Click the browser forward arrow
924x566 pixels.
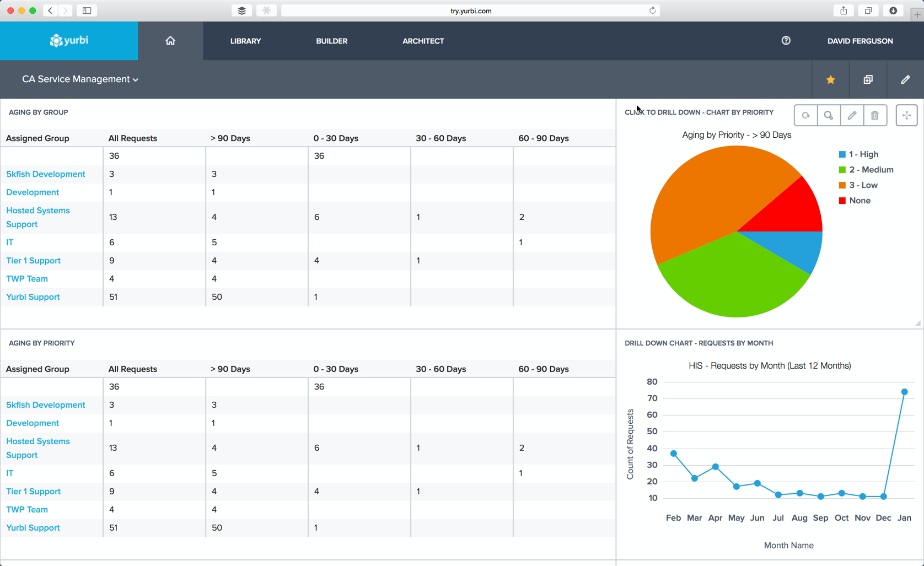pos(66,10)
